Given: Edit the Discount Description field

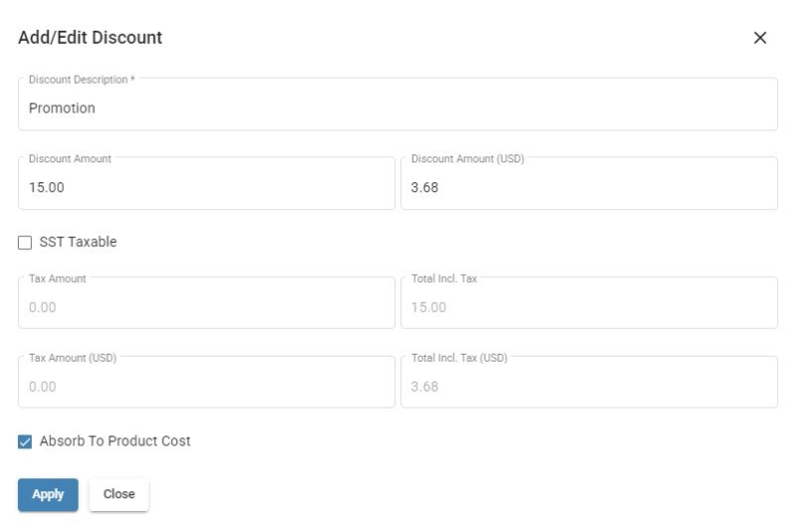Looking at the screenshot, I should coord(398,105).
